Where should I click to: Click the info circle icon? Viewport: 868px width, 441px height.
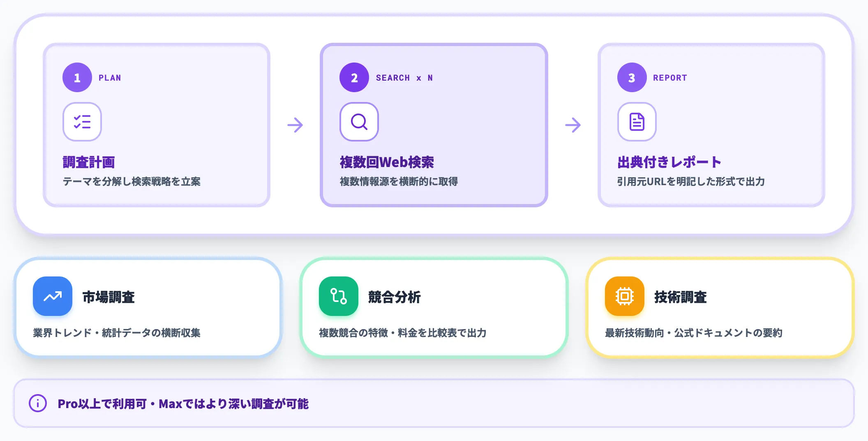[38, 404]
